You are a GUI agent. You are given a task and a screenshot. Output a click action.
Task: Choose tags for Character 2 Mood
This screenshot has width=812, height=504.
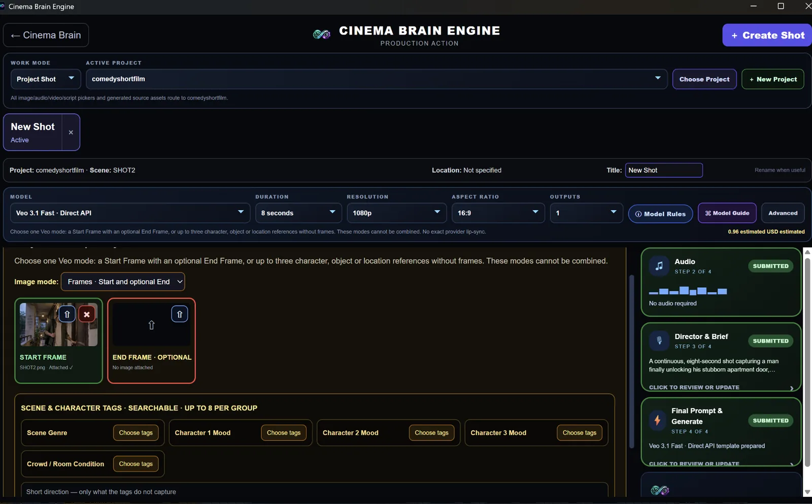click(x=431, y=433)
